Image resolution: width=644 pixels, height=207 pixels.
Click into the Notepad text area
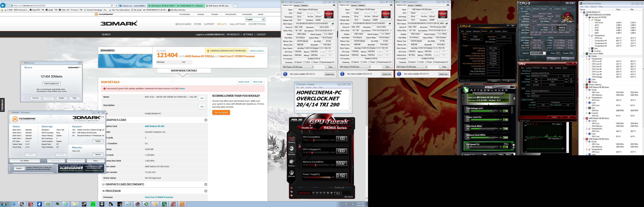322,99
